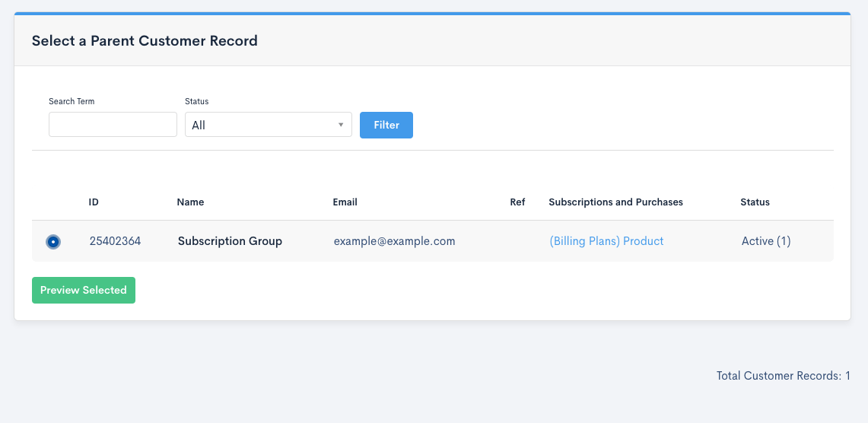Click the Total Customer Records count text

point(783,376)
